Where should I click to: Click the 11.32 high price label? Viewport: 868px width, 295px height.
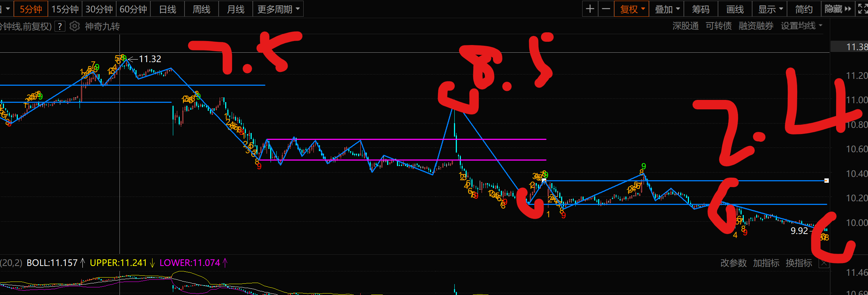150,59
